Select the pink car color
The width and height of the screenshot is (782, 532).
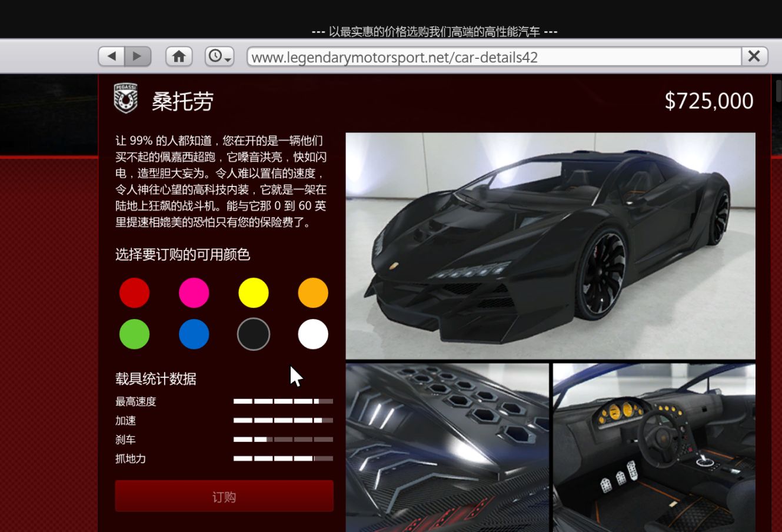[x=194, y=292]
